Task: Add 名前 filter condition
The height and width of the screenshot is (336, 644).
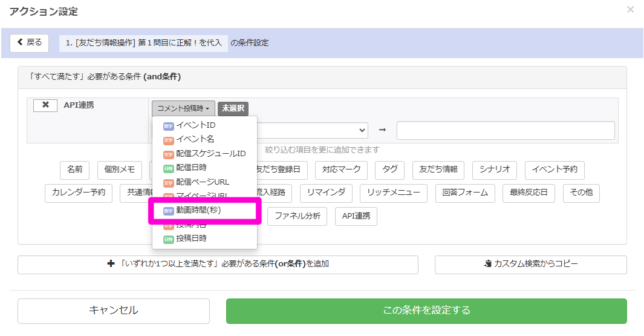Action: 75,170
